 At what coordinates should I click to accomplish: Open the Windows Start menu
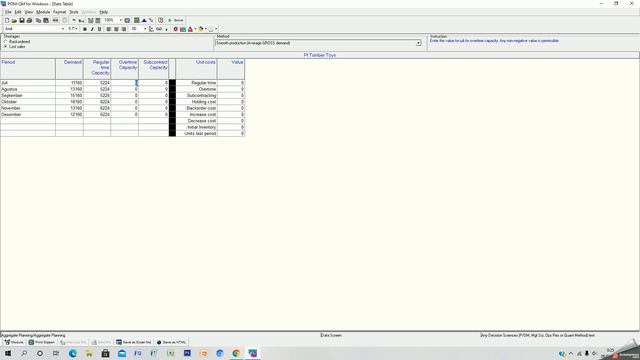8,353
